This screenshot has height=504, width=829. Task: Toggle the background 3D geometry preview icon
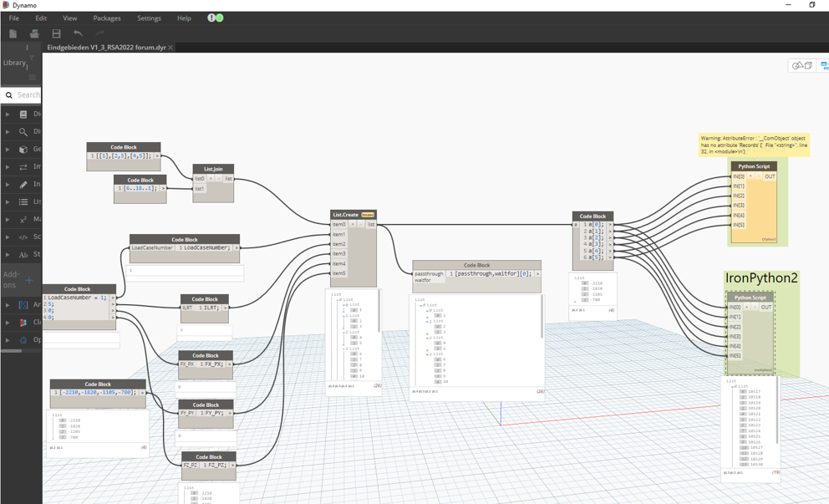point(801,65)
